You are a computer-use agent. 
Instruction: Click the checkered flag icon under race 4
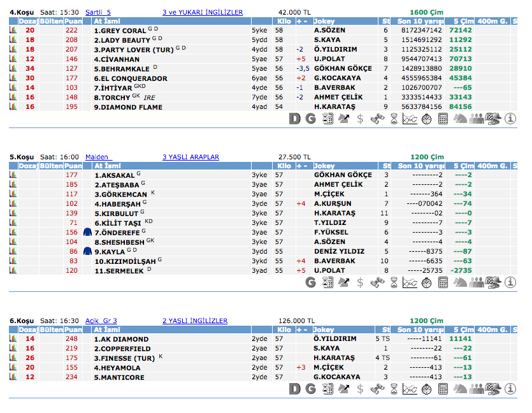[x=493, y=119]
